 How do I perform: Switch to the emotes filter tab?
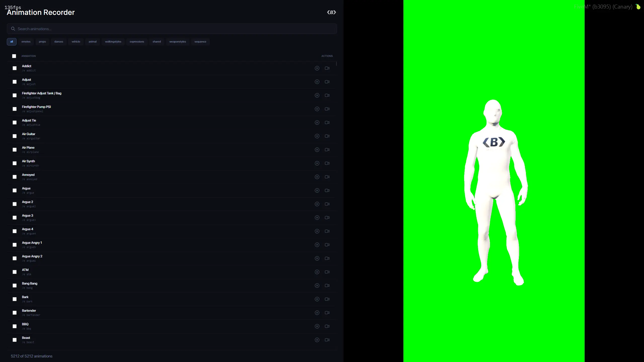[x=26, y=42]
